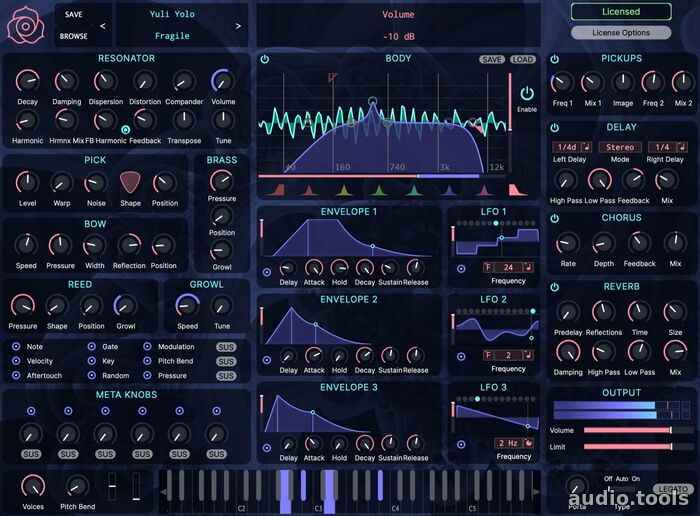Open the Delay Mode Stereo dropdown
Viewport: 700px width, 516px height.
(621, 147)
